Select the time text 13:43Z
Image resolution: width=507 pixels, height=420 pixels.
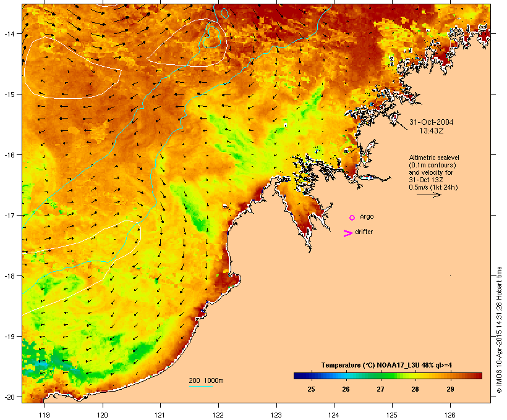tap(432, 131)
